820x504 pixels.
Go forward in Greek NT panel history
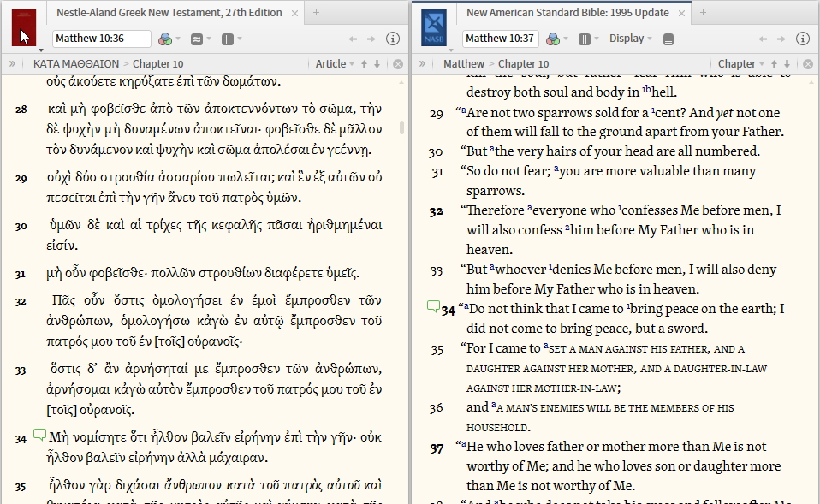371,39
